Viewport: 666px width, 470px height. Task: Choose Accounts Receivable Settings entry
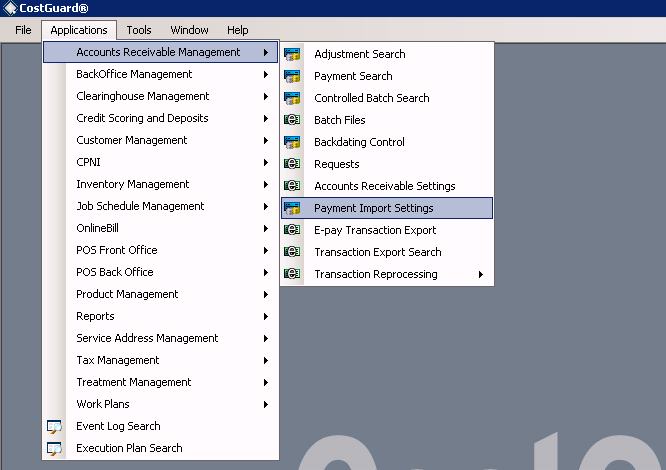coord(384,186)
